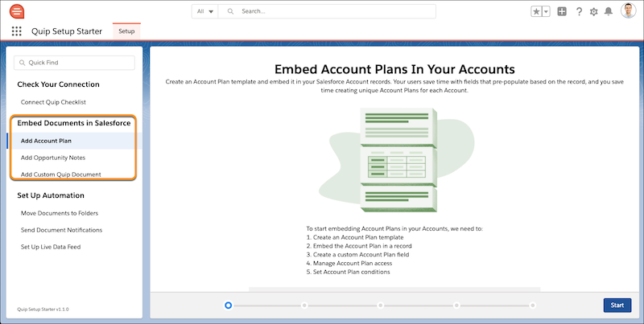Click the Check Your Connection heading
The height and width of the screenshot is (324, 644).
(58, 84)
